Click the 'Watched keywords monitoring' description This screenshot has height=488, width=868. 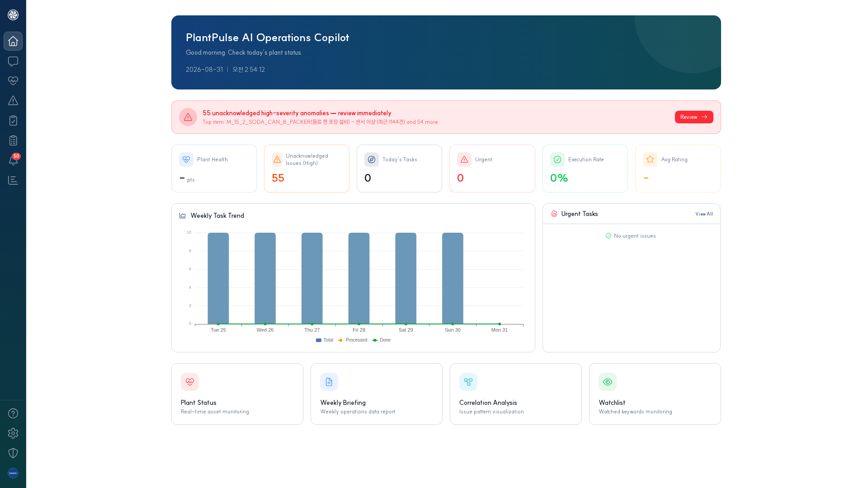pos(635,412)
